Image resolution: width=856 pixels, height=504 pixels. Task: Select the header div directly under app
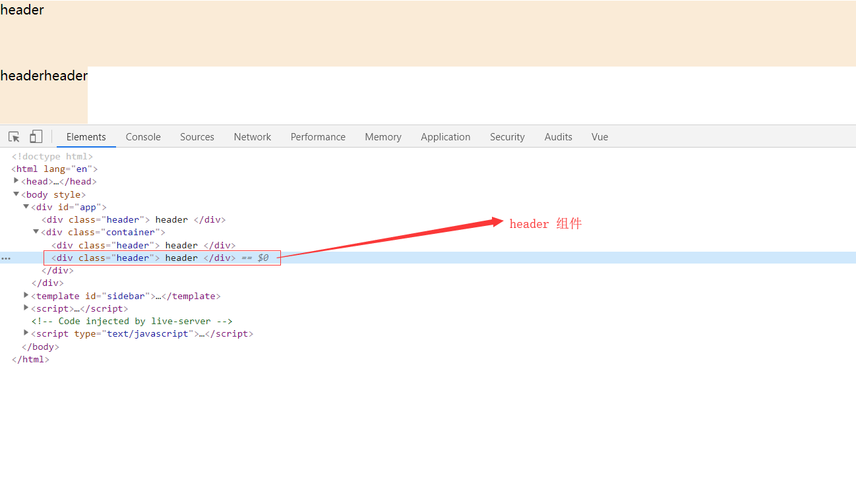[x=134, y=219]
